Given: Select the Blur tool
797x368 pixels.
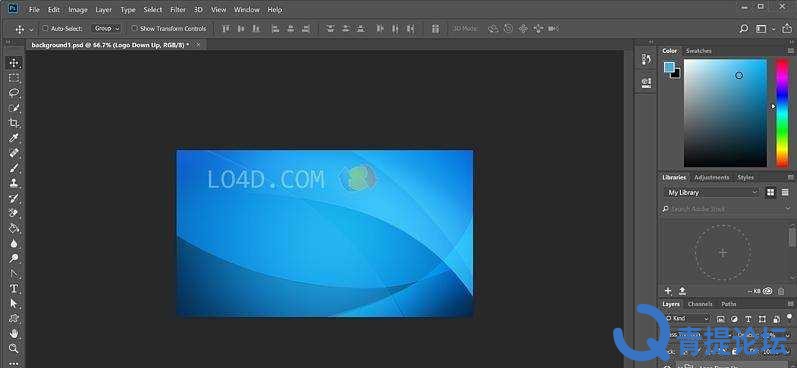Looking at the screenshot, I should [x=14, y=243].
